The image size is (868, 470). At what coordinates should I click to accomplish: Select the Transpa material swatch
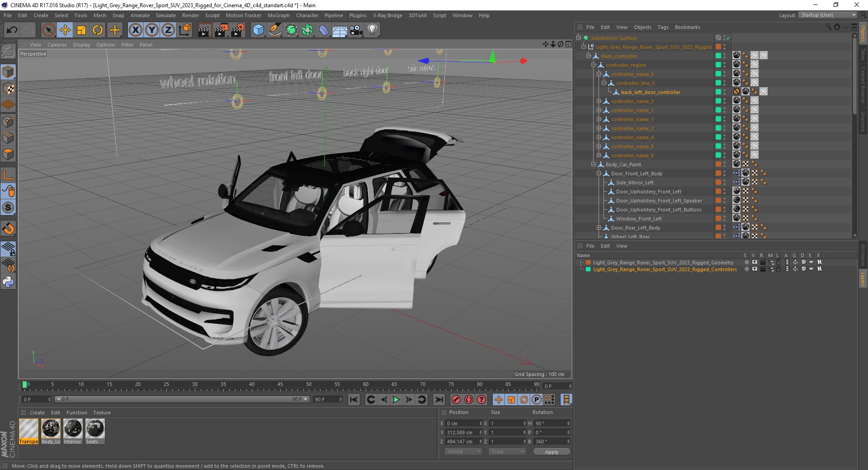29,432
